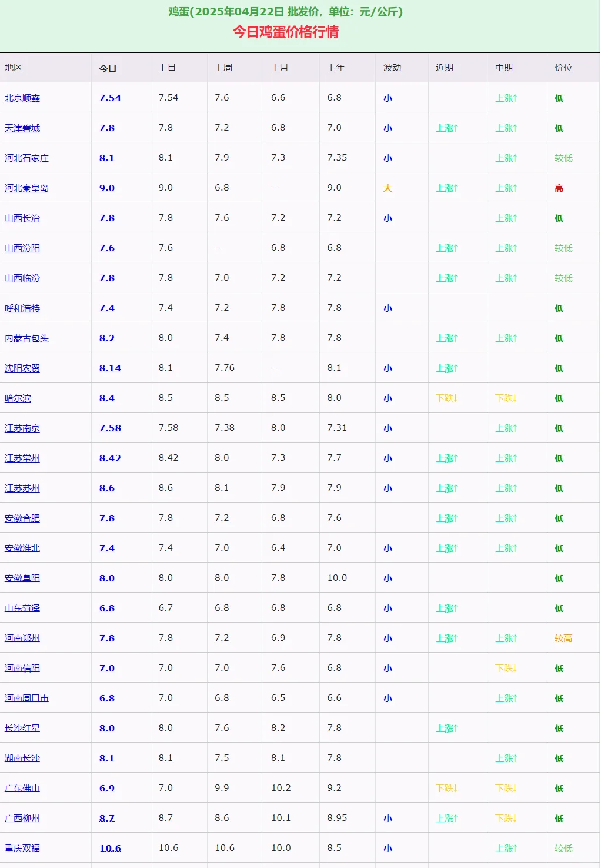The image size is (601, 868).
Task: Open the 山西汾阳 region link
Action: click(x=22, y=248)
